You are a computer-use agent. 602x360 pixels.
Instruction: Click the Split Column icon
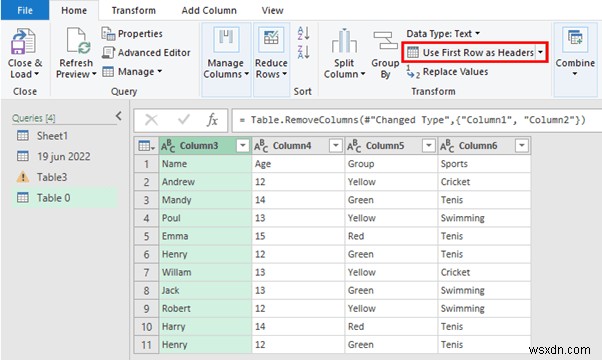point(344,41)
